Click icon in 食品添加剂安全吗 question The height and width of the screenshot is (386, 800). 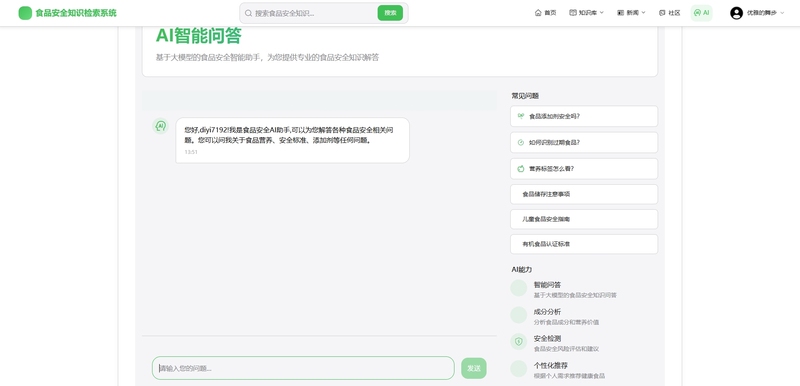(x=520, y=116)
